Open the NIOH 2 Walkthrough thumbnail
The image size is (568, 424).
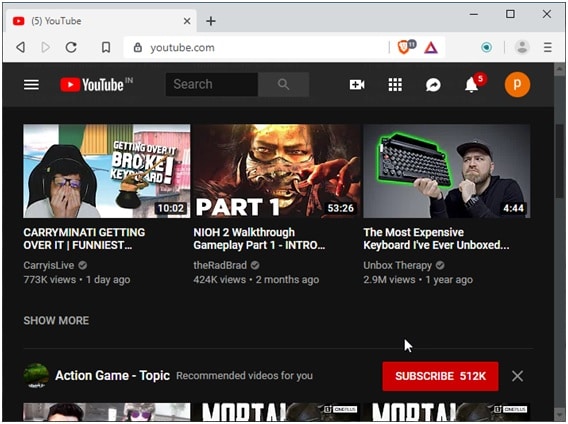[276, 171]
